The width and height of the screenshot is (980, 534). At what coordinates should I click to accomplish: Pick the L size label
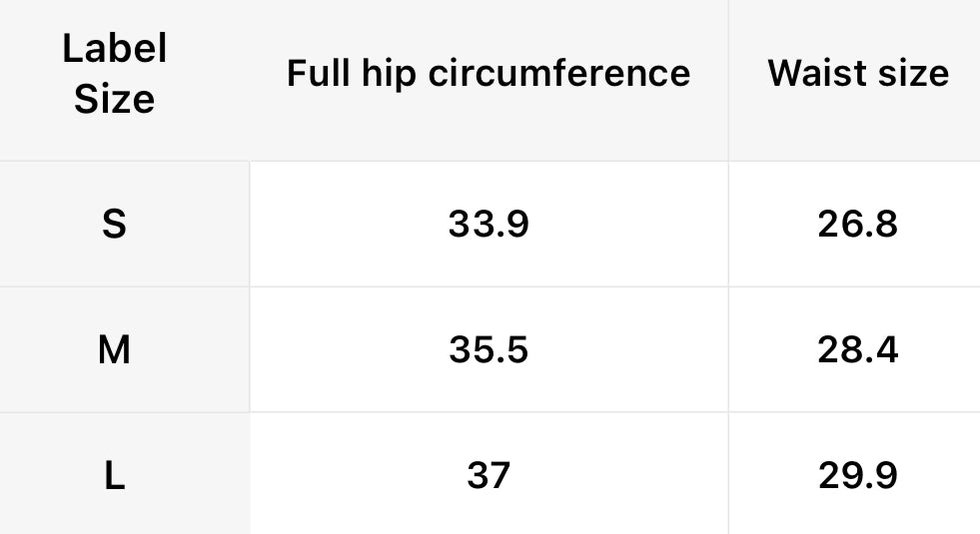115,476
